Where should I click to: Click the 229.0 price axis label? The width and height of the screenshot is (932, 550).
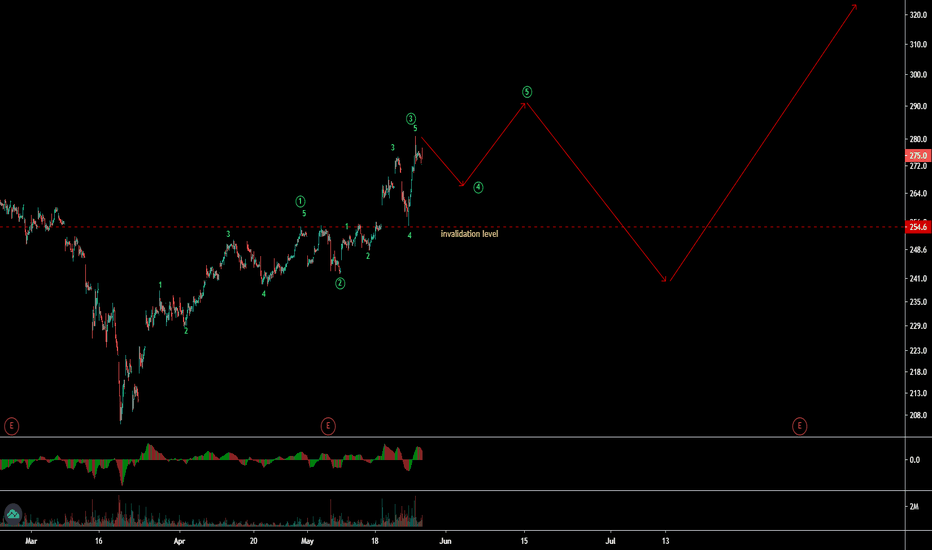tap(918, 326)
